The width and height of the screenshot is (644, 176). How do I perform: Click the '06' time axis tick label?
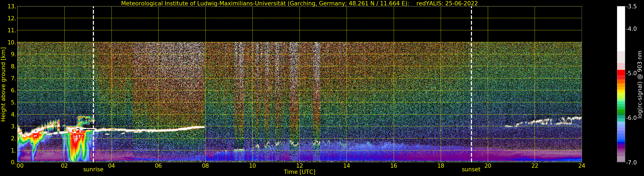point(159,166)
